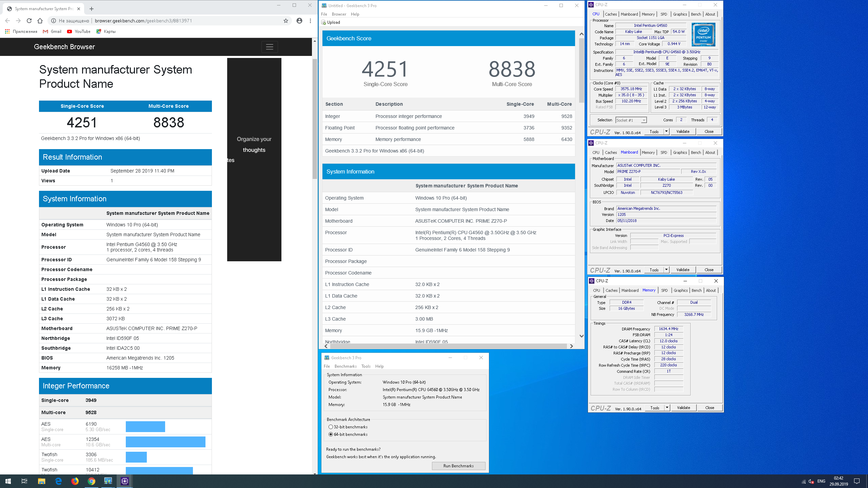868x488 pixels.
Task: Click the Organize your thoughts ad banner
Action: coord(254,160)
